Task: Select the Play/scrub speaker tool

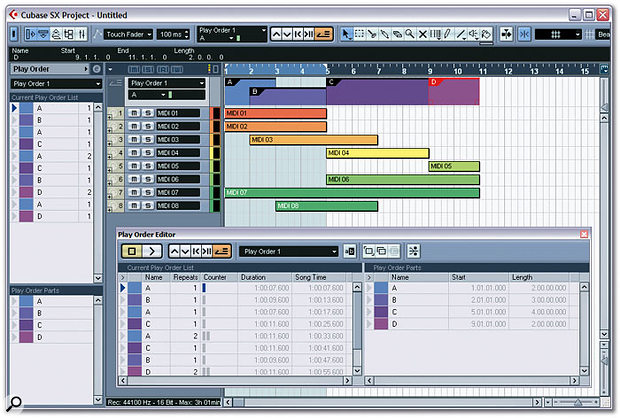Action: 473,34
